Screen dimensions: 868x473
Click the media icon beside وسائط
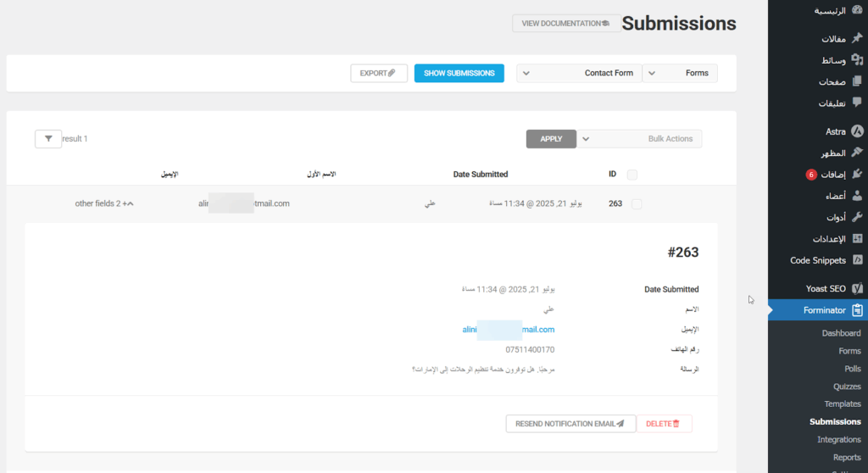[x=857, y=60]
